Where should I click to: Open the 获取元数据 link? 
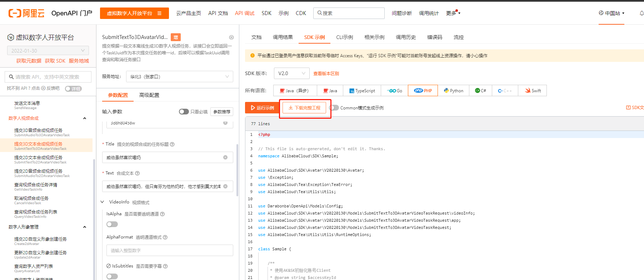click(29, 61)
